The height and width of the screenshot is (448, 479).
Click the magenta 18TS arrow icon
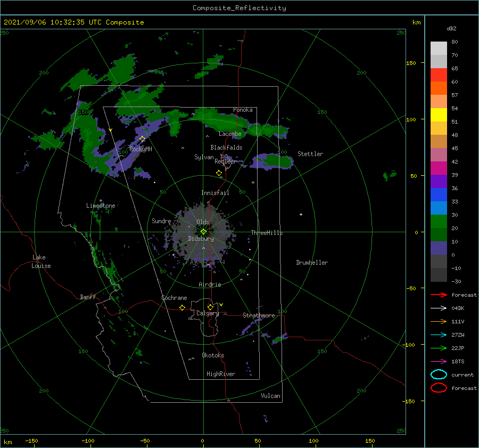[x=439, y=362]
